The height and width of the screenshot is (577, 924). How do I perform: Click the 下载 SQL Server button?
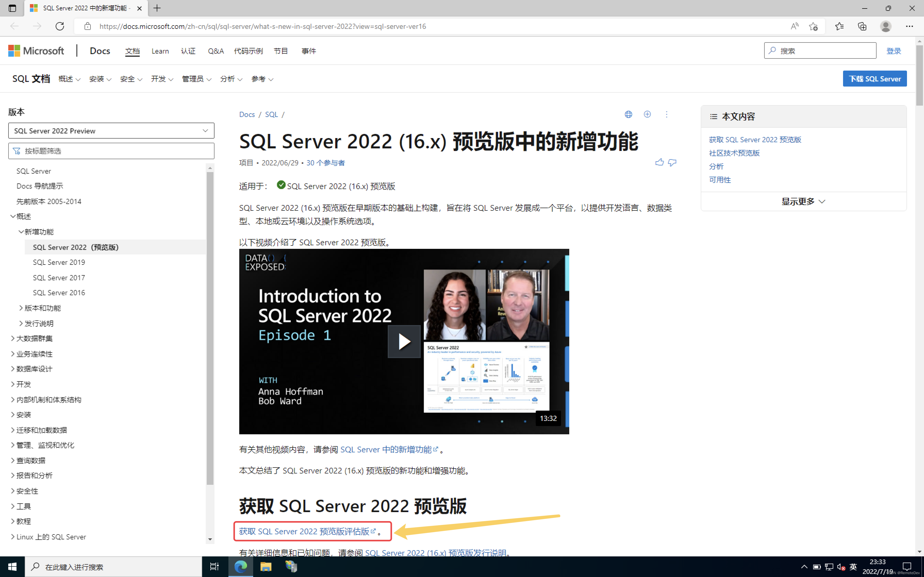tap(875, 79)
